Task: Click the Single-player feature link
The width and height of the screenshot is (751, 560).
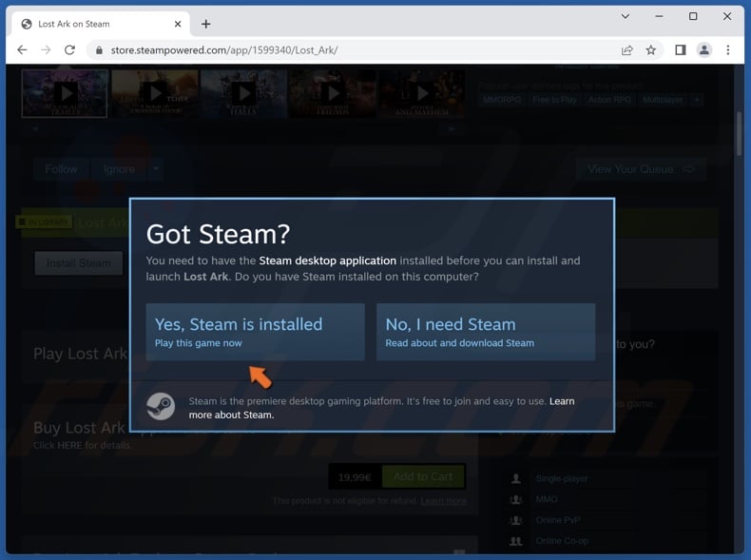Action: coord(562,478)
